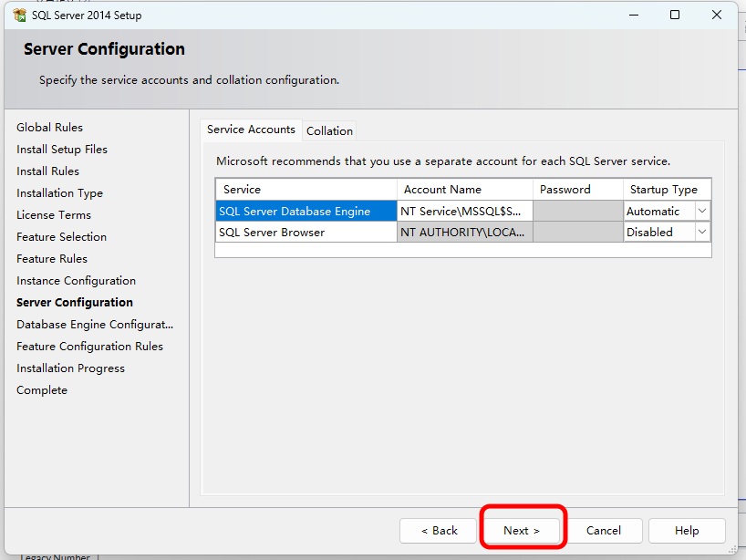The image size is (746, 560).
Task: Switch to the Collation tab
Action: (329, 130)
